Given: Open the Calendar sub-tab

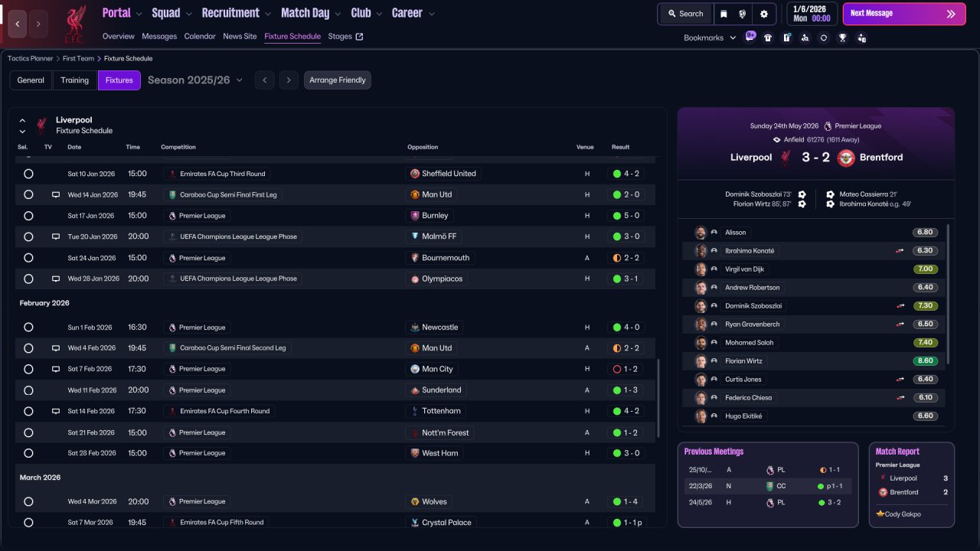Looking at the screenshot, I should point(200,37).
